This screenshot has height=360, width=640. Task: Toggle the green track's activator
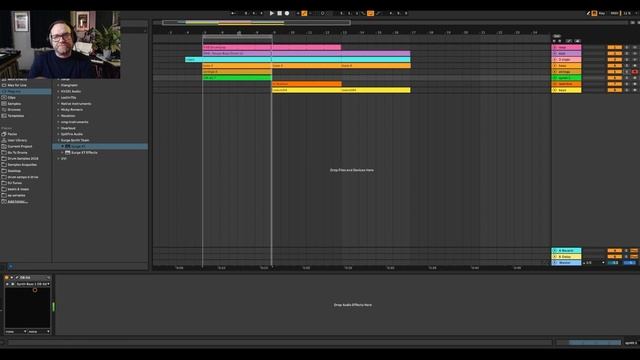pyautogui.click(x=614, y=78)
